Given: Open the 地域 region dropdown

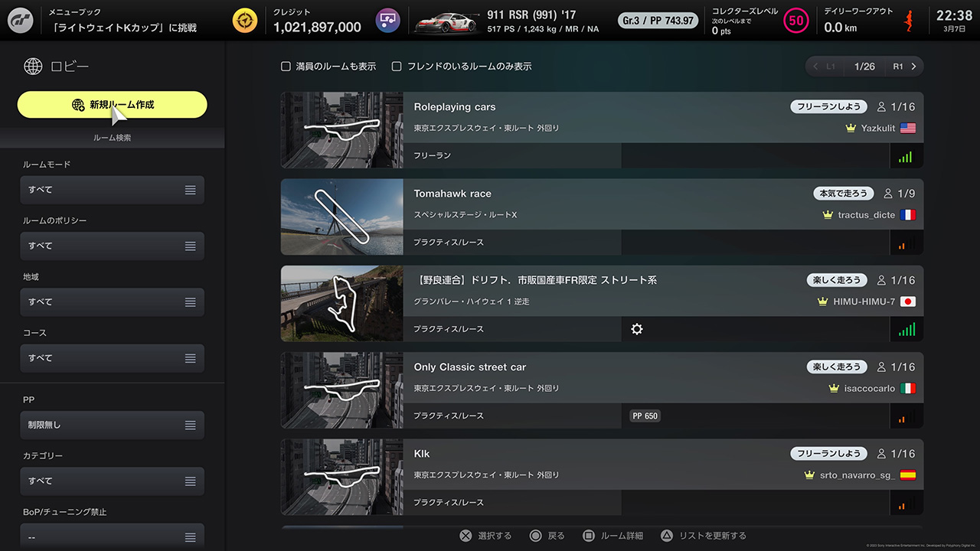Looking at the screenshot, I should coord(113,302).
